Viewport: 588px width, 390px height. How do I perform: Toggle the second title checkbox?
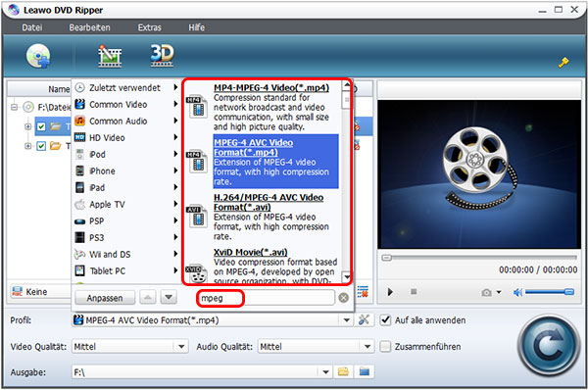41,146
